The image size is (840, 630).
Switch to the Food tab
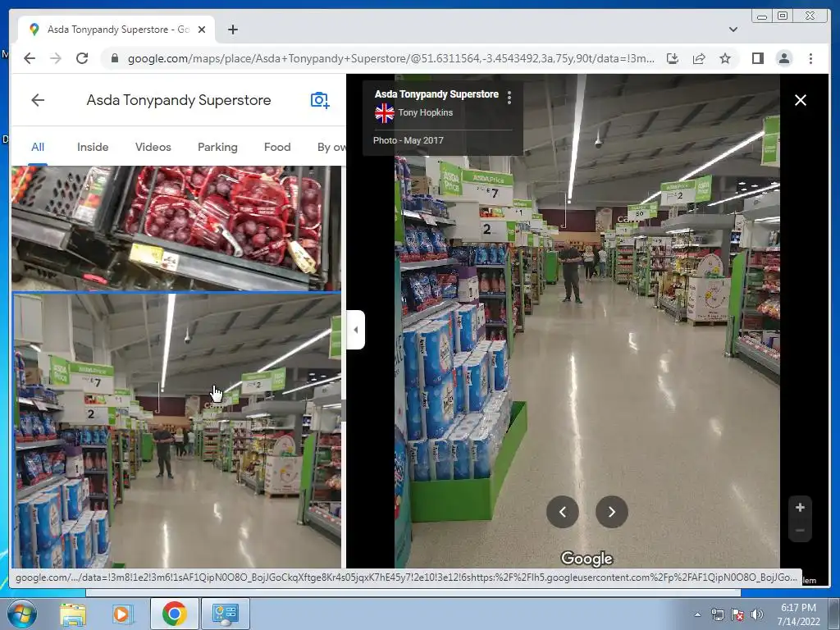point(277,148)
